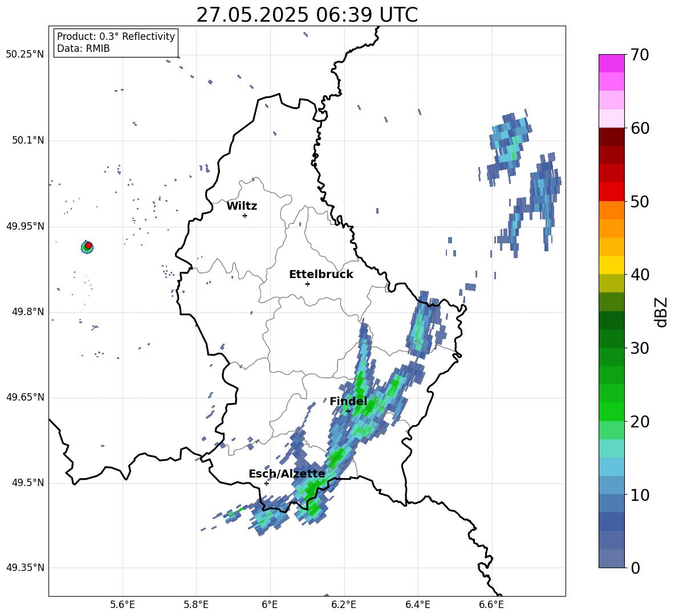The width and height of the screenshot is (675, 616).
Task: Click the 6.6°E longitude tick label
Action: [491, 605]
